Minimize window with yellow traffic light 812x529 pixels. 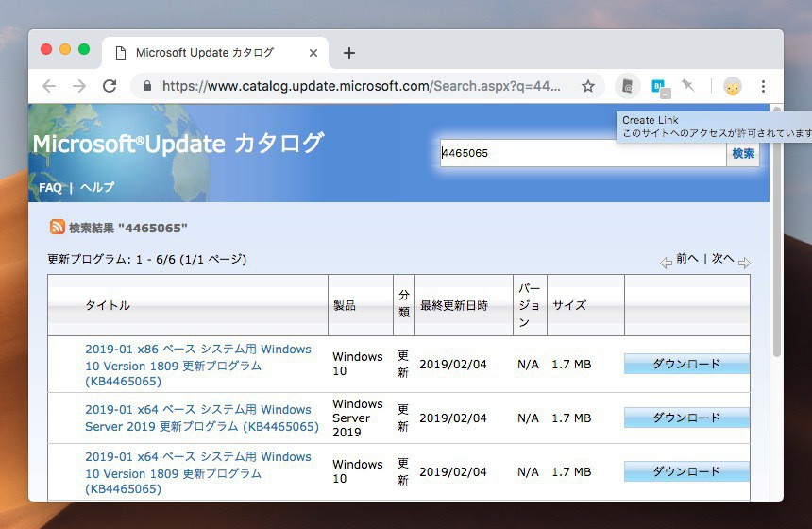point(65,49)
